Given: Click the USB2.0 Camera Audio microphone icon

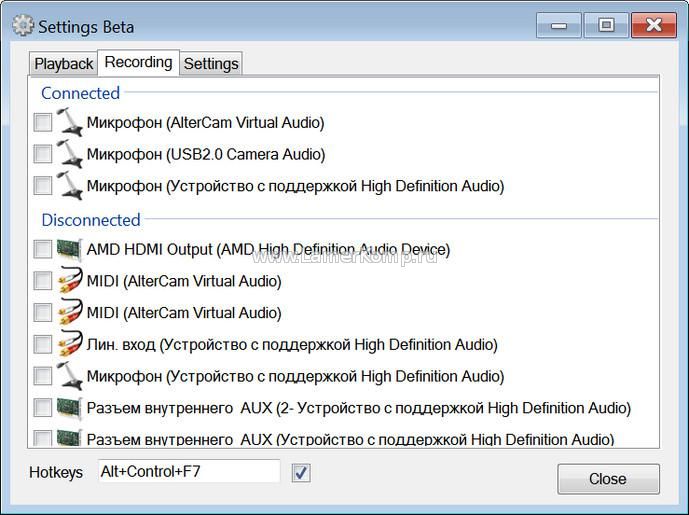Looking at the screenshot, I should 69,154.
